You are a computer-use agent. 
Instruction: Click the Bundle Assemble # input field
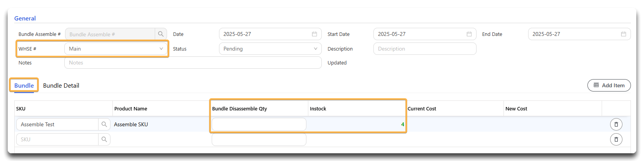click(110, 34)
